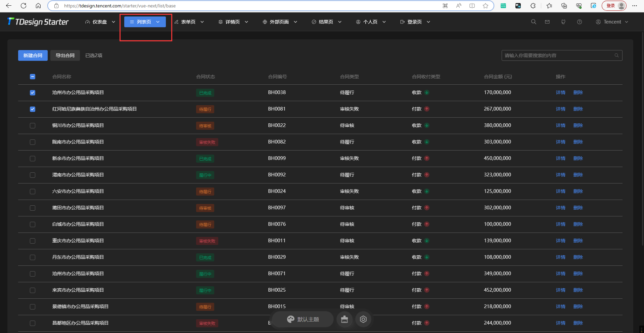Open the settings gear icon at bottom right
Image resolution: width=644 pixels, height=333 pixels.
coord(363,319)
